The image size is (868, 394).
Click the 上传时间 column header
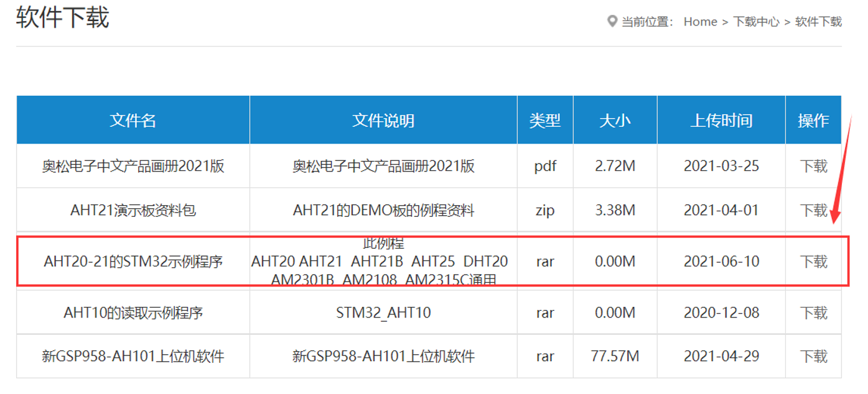point(721,120)
